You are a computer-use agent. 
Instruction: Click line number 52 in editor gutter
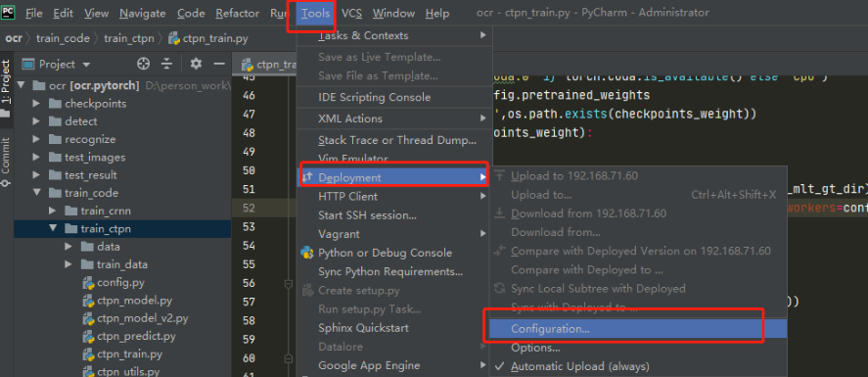click(x=249, y=209)
